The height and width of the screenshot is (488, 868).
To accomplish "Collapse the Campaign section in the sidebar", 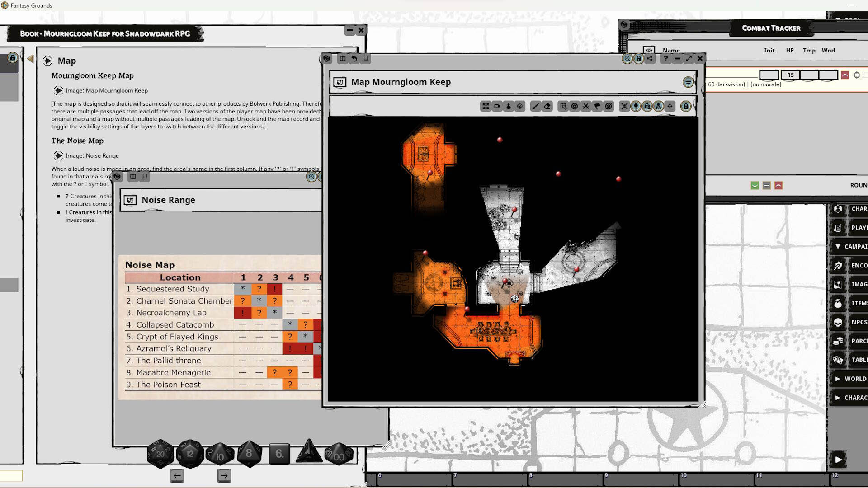I will (840, 247).
